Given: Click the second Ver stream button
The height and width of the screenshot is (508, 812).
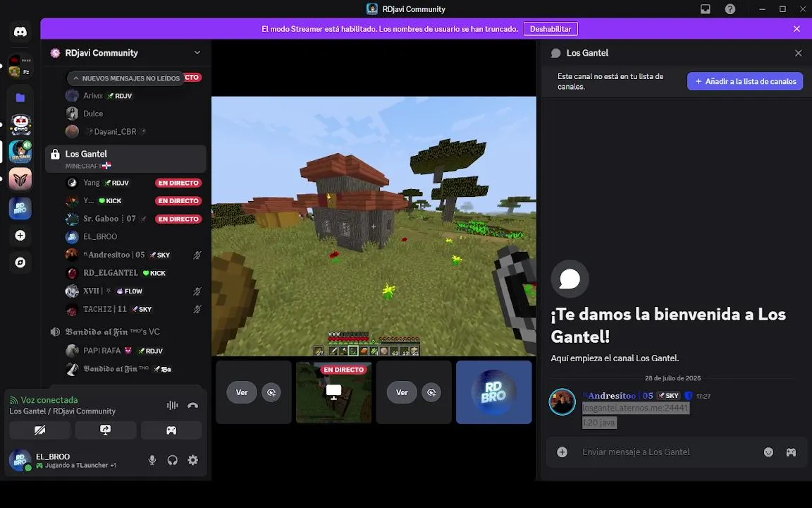Looking at the screenshot, I should pos(402,392).
